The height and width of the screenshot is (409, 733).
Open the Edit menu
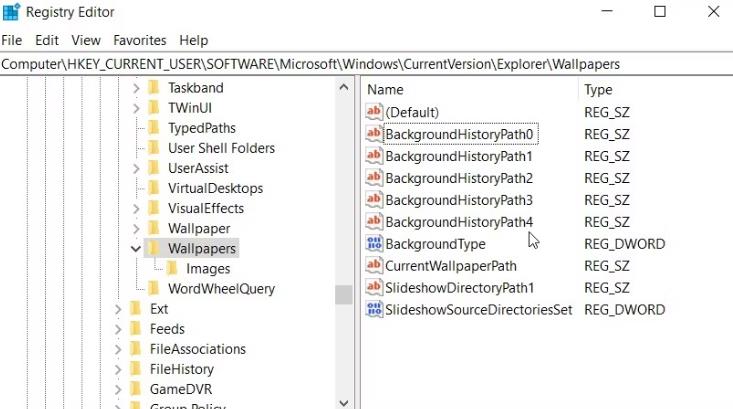tap(47, 40)
